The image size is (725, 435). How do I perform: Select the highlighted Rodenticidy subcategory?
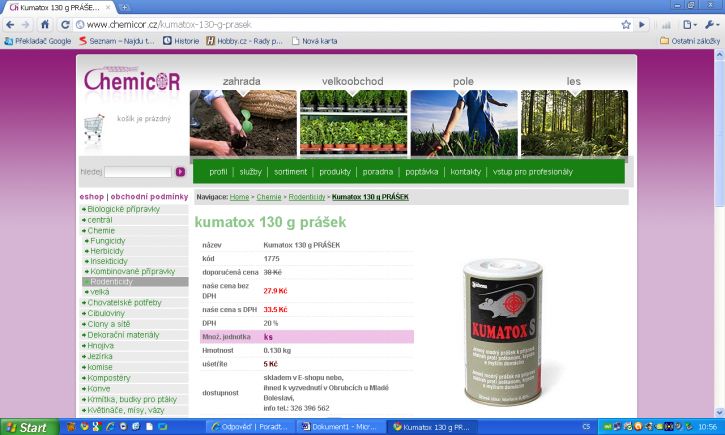(135, 282)
